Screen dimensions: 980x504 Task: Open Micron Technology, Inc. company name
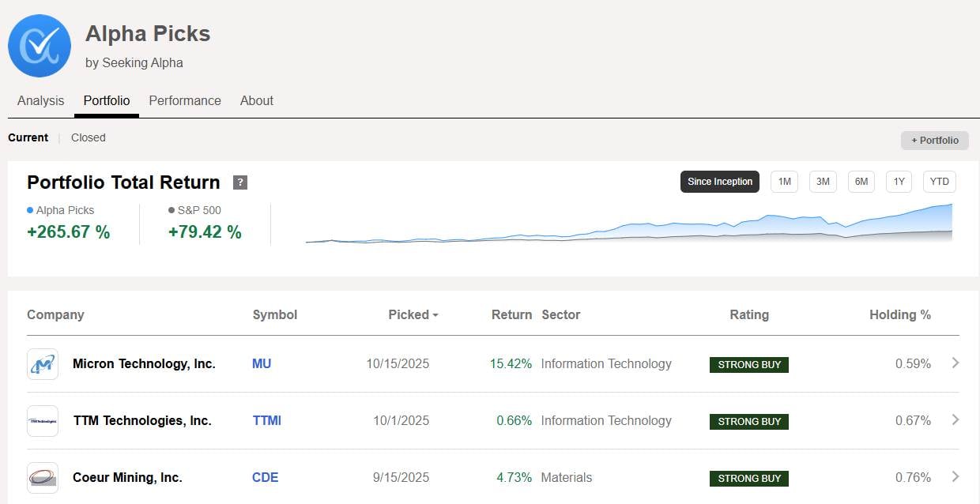[x=144, y=364]
